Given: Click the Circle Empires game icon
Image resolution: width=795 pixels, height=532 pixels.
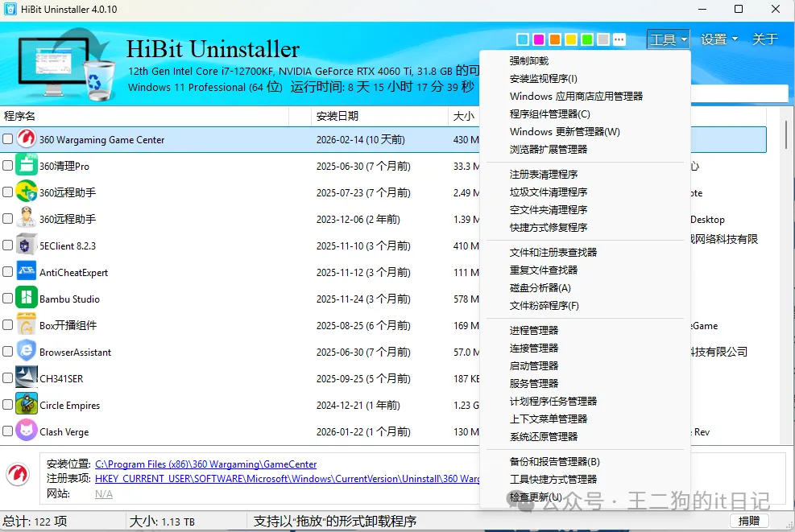Looking at the screenshot, I should point(27,404).
